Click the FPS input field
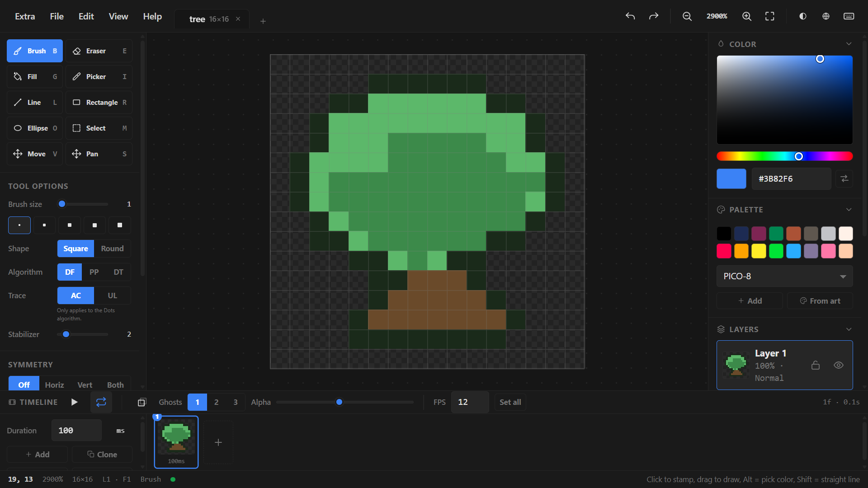This screenshot has width=868, height=488. tap(470, 402)
